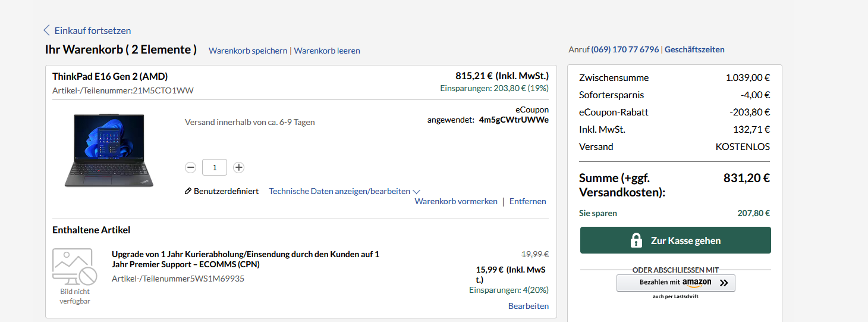Click the back chevron beside Einkauf fortsetzen
The image size is (868, 322).
click(x=46, y=30)
